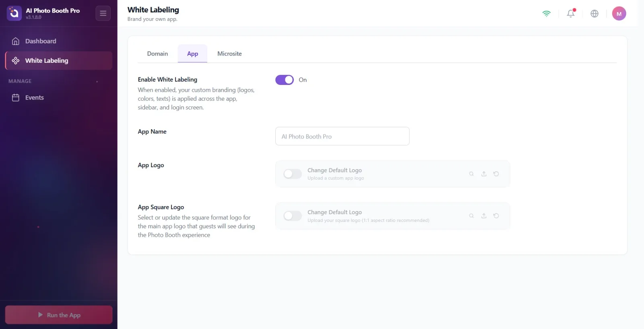The width and height of the screenshot is (644, 329).
Task: Select the App tab
Action: (x=192, y=54)
